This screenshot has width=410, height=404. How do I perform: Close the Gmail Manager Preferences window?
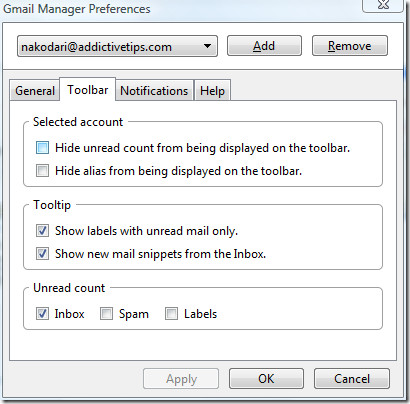383,5
